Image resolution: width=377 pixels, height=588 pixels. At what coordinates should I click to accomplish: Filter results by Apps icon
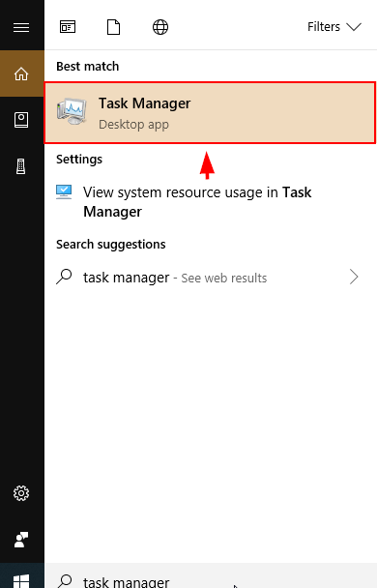point(68,27)
